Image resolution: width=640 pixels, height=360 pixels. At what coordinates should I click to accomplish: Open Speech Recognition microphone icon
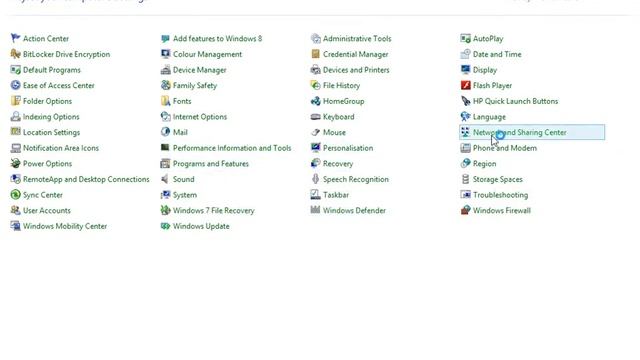pyautogui.click(x=316, y=179)
